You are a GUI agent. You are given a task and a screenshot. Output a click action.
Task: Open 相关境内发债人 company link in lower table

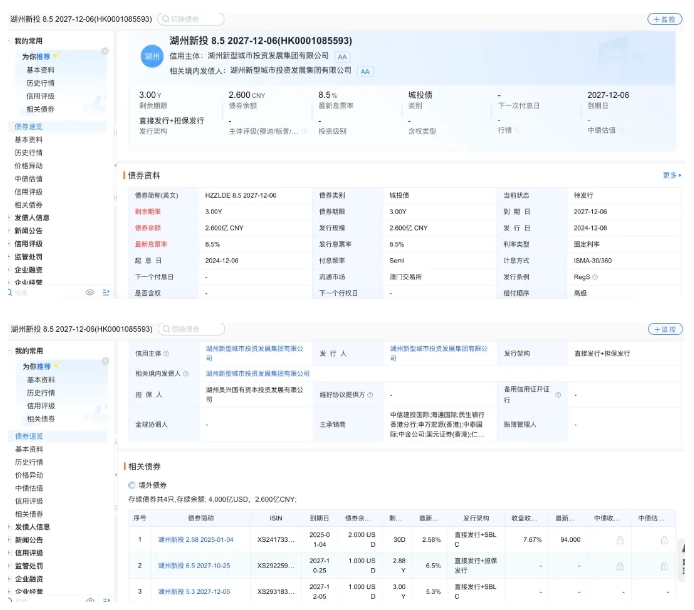pyautogui.click(x=258, y=374)
